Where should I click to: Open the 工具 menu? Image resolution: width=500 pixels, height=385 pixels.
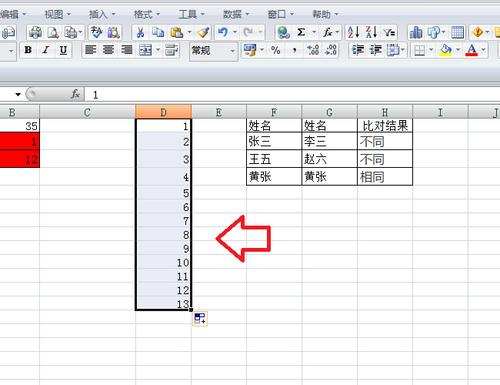tap(191, 14)
